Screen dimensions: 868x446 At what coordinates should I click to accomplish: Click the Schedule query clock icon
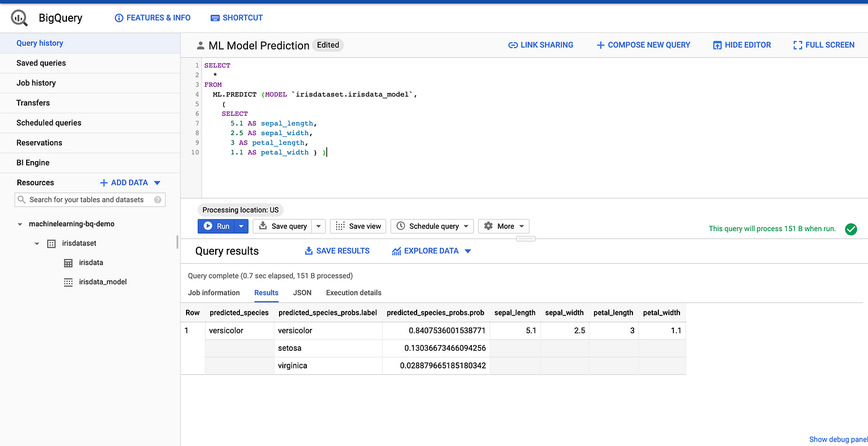click(x=402, y=225)
